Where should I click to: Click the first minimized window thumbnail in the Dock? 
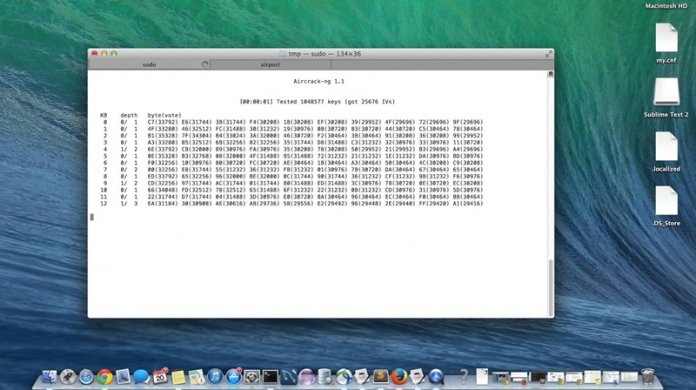501,378
